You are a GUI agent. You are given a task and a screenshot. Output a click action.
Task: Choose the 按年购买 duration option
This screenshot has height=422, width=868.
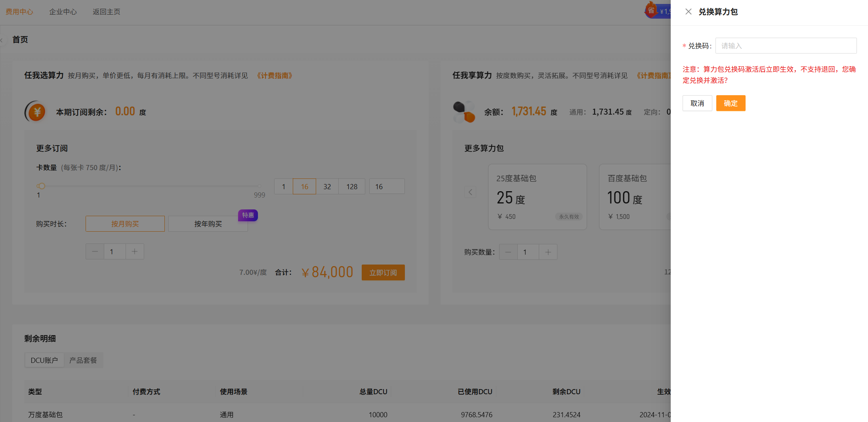click(x=208, y=224)
